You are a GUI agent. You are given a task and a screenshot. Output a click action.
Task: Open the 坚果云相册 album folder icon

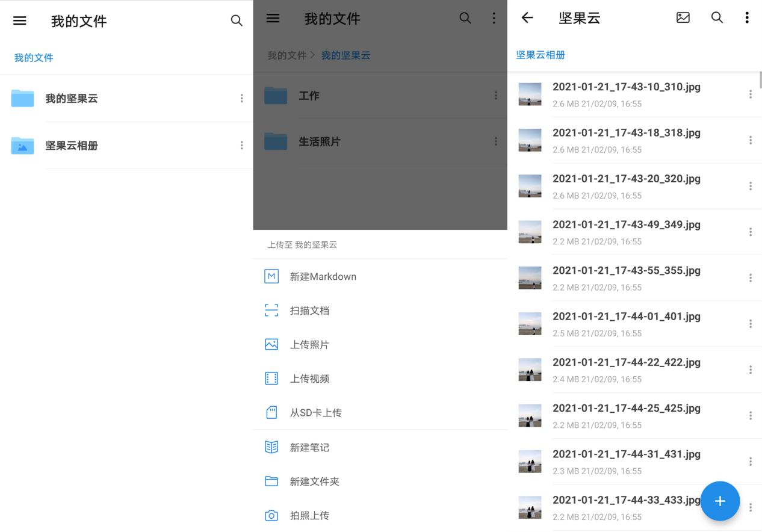pos(22,145)
